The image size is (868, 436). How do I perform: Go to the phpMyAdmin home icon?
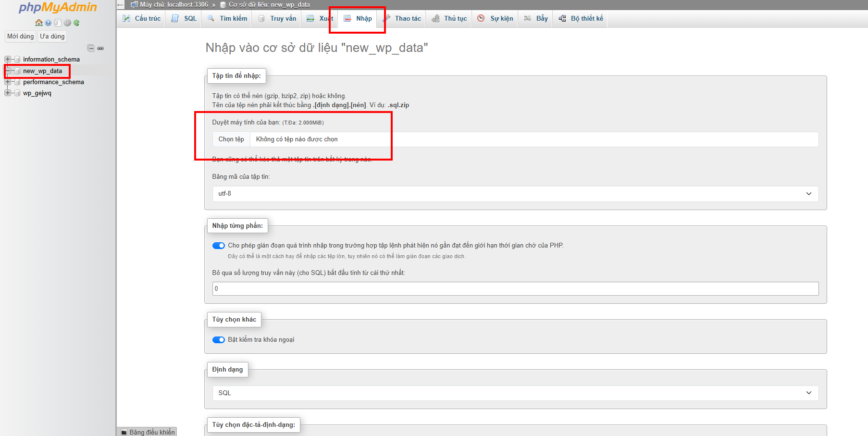tap(39, 23)
